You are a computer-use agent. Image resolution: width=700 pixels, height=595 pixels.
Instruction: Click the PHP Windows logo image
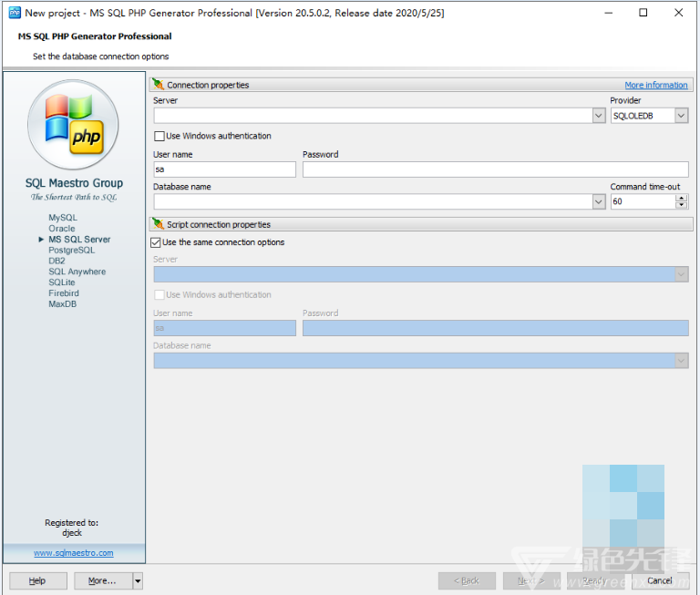(73, 125)
